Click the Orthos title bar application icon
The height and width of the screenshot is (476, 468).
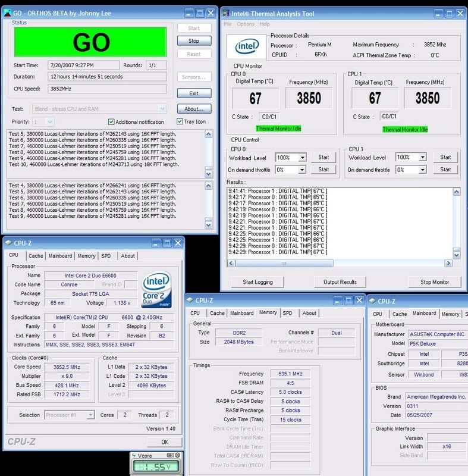click(7, 13)
